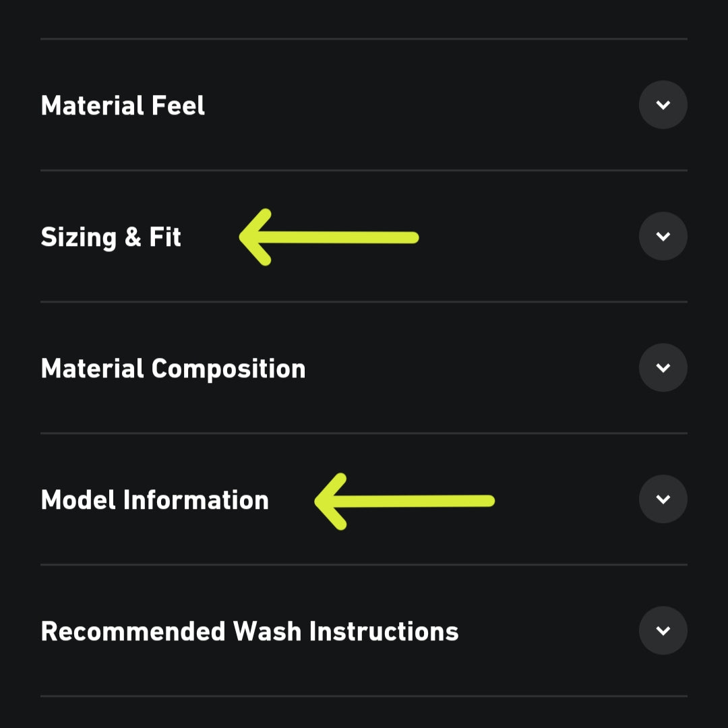Screen dimensions: 728x728
Task: Tap the Recommended Wash Instructions heading
Action: pyautogui.click(x=249, y=632)
